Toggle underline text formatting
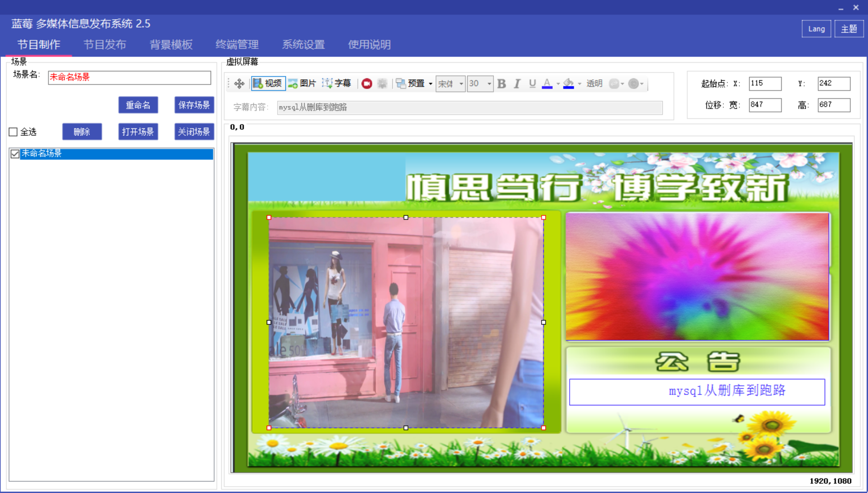The image size is (868, 493). (x=532, y=84)
